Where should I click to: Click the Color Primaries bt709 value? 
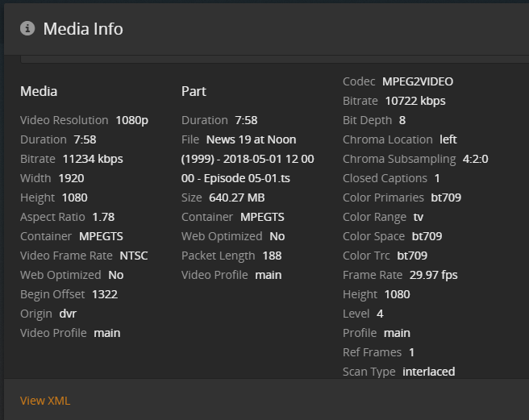tap(446, 198)
